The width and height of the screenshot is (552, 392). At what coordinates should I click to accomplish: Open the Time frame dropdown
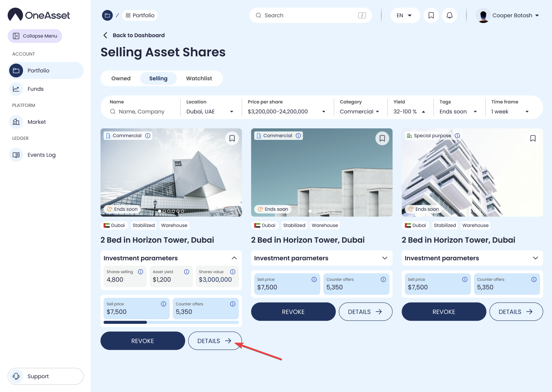(x=510, y=112)
